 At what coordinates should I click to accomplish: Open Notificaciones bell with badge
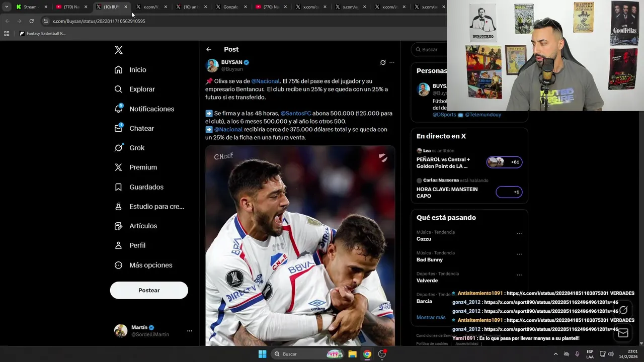tap(118, 109)
